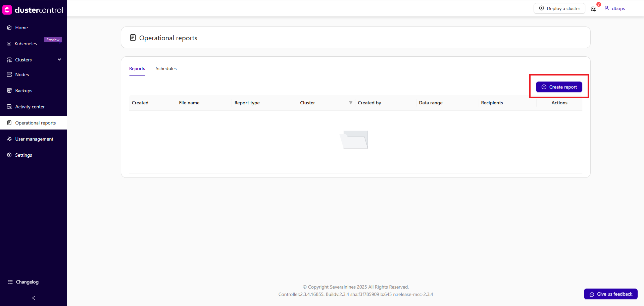Image resolution: width=644 pixels, height=306 pixels.
Task: Open the Give us feedback panel
Action: (x=610, y=294)
